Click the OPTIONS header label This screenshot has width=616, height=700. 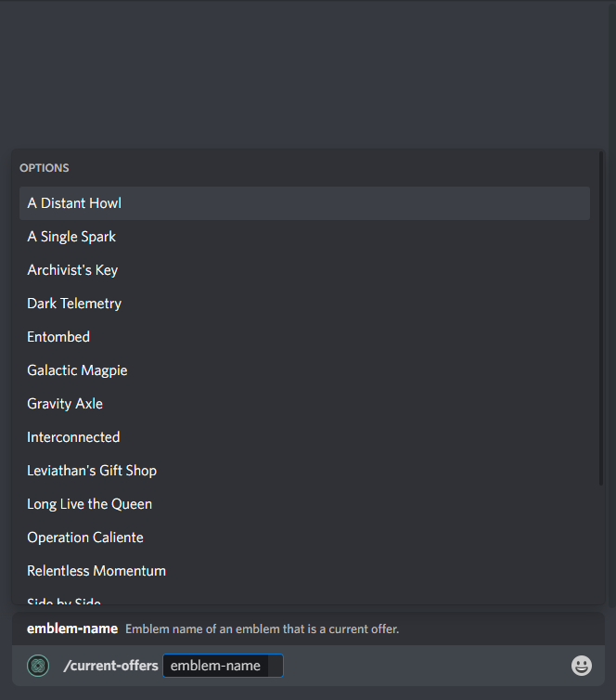point(45,168)
